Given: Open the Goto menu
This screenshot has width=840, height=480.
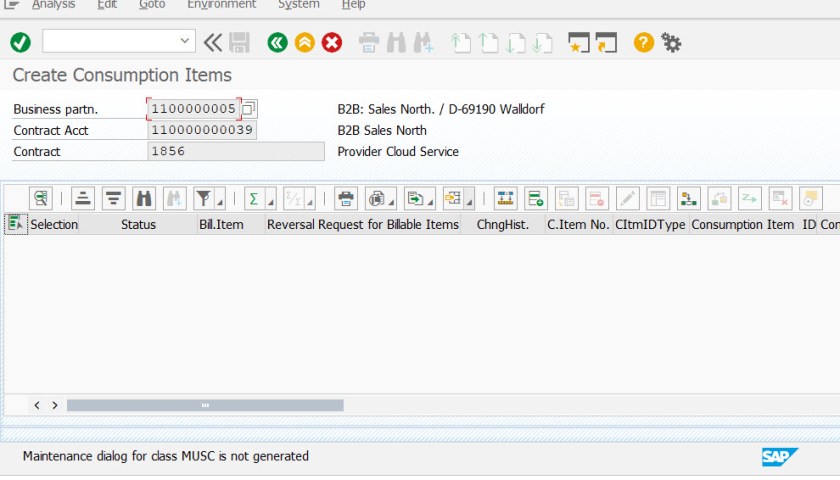Looking at the screenshot, I should tap(152, 5).
